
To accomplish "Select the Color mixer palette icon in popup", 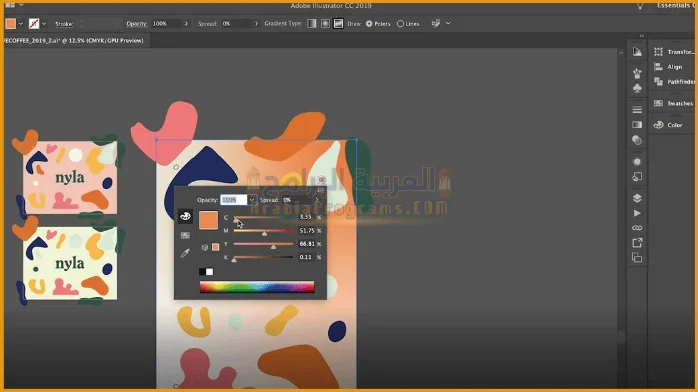I will click(185, 217).
